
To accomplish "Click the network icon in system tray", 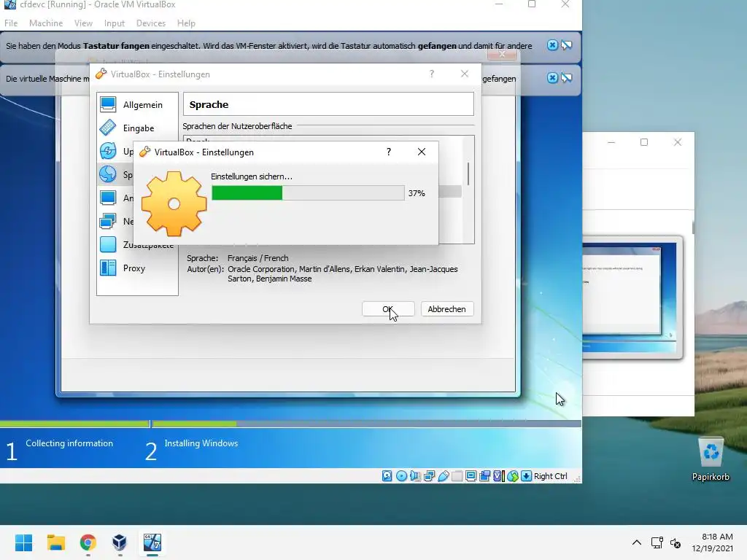I will tap(657, 542).
